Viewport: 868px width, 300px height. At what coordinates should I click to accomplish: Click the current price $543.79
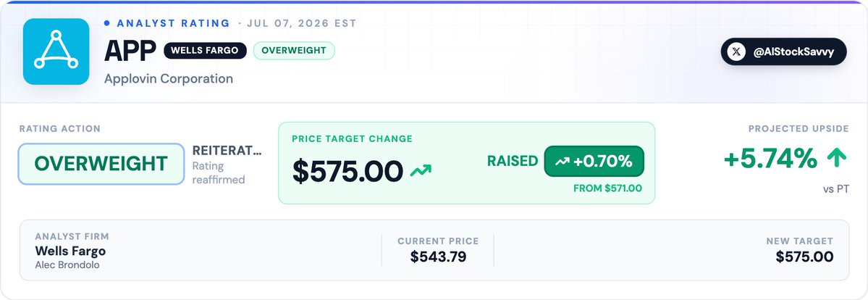click(438, 257)
